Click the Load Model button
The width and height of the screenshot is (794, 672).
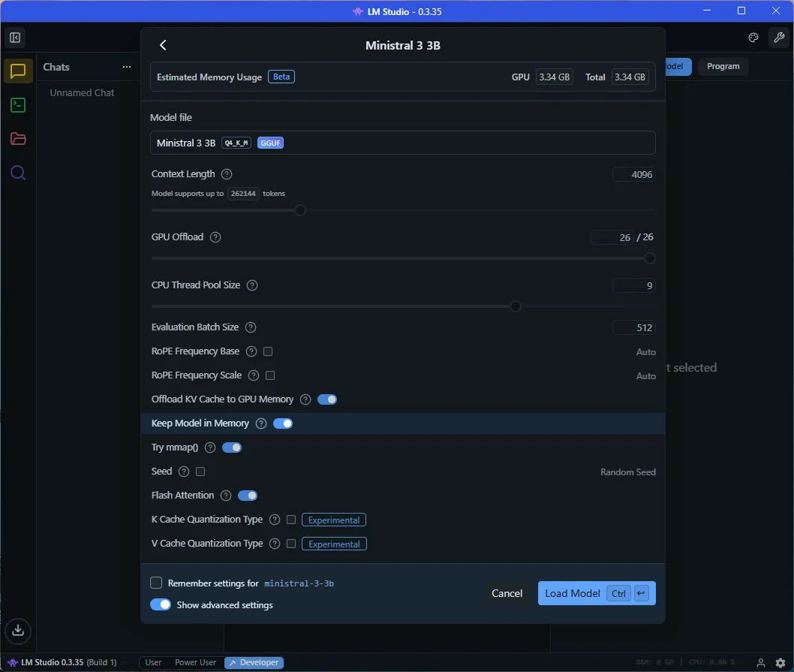click(572, 593)
